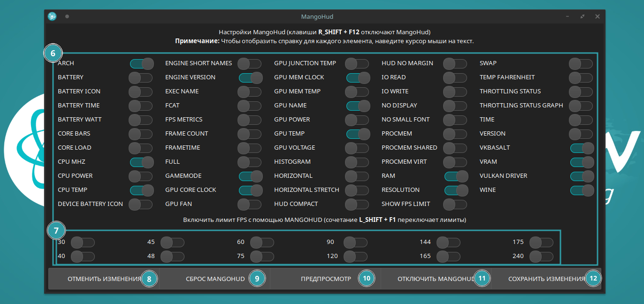Click СБРОС MANGOHUD button
Viewport: 644px width, 304px height.
(215, 279)
